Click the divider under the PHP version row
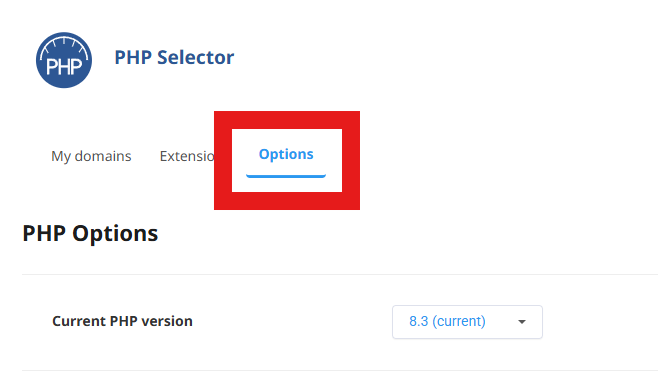Screen dimensions: 658x387 tap(340, 370)
